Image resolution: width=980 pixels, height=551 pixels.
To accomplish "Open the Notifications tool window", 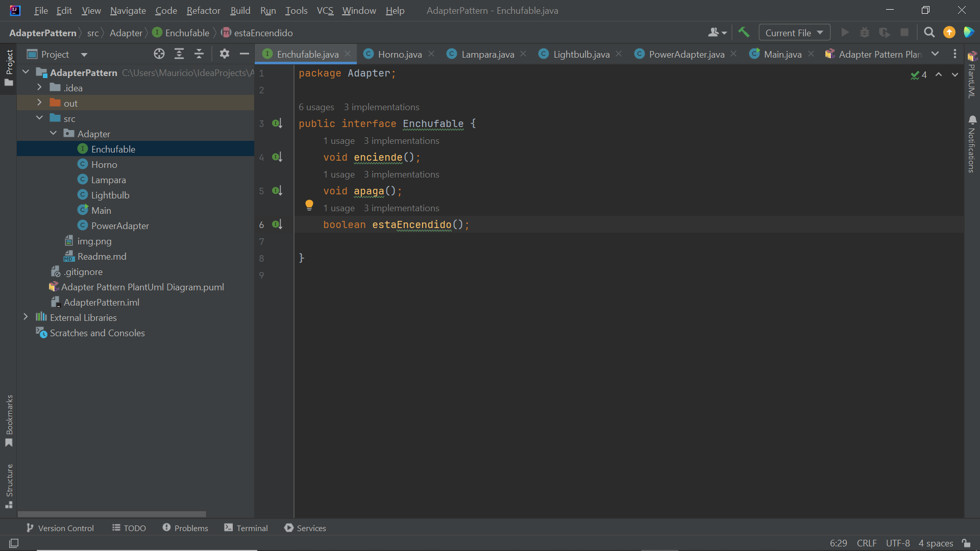I will [x=972, y=144].
